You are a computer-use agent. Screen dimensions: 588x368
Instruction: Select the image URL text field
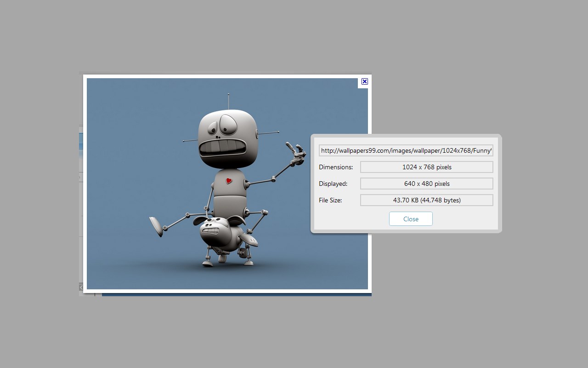(x=406, y=150)
